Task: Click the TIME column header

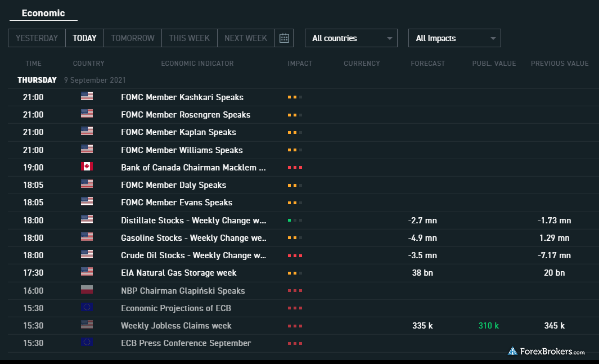Action: coord(33,64)
